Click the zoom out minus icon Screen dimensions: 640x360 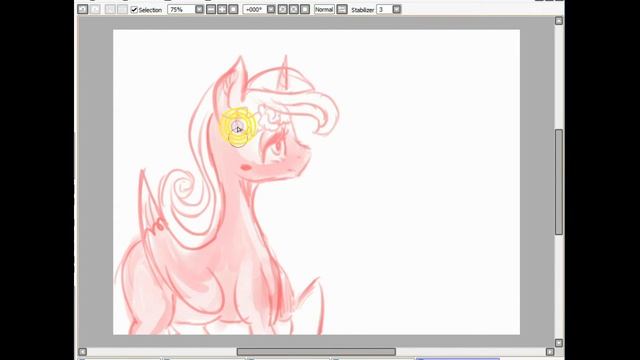211,9
